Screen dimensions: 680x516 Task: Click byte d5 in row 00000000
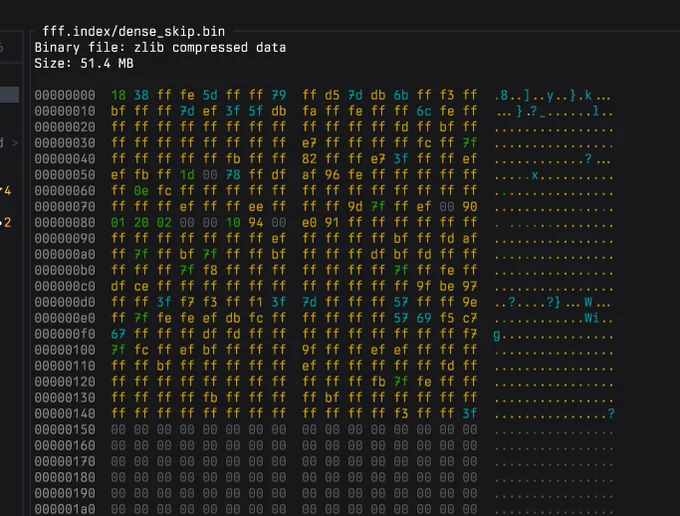pyautogui.click(x=332, y=95)
